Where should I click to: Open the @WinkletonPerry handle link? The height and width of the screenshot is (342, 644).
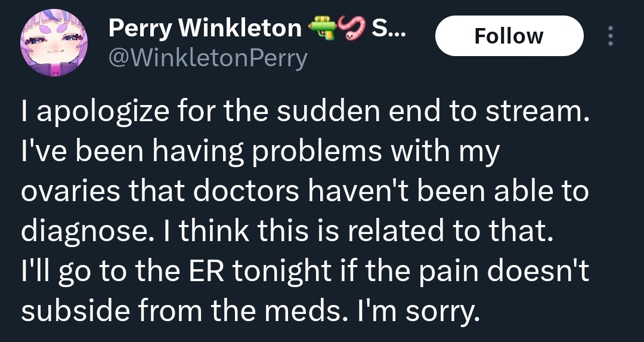(x=208, y=57)
